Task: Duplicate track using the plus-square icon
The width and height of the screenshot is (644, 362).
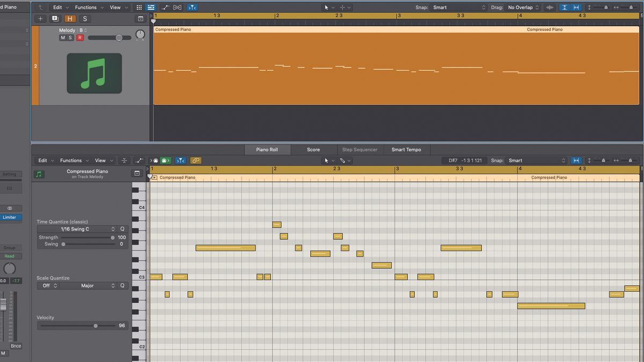Action: (x=55, y=19)
